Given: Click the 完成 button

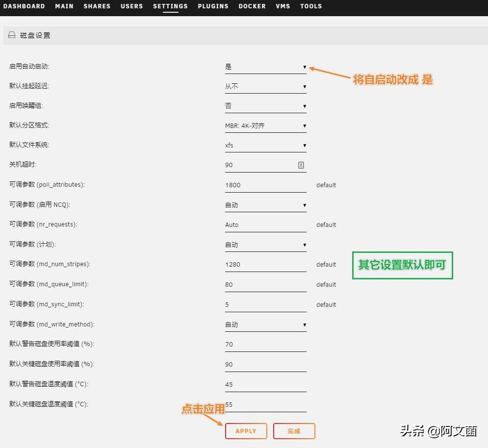Looking at the screenshot, I should click(x=294, y=431).
